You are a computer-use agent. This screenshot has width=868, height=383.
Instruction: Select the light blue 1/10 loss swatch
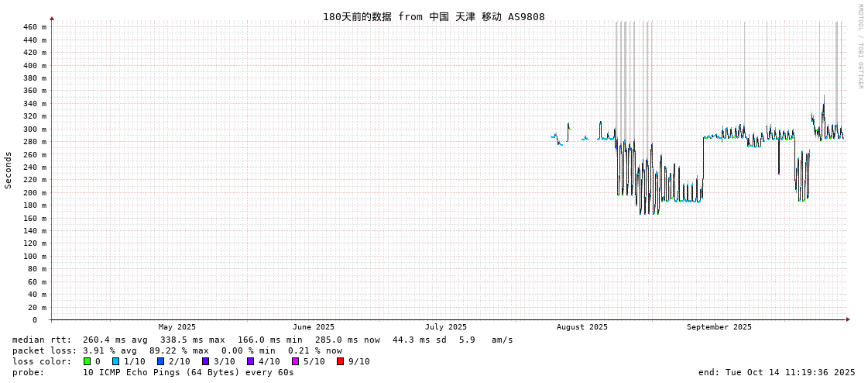pos(115,361)
